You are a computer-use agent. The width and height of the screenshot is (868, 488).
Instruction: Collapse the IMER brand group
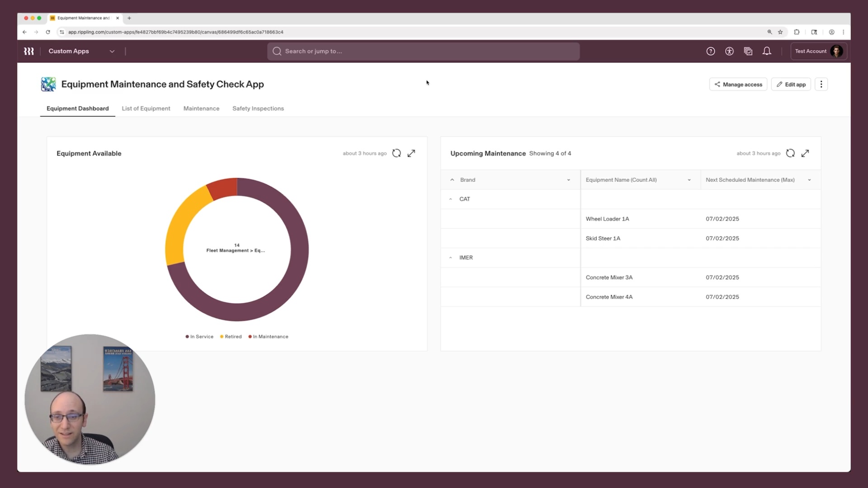pos(451,258)
